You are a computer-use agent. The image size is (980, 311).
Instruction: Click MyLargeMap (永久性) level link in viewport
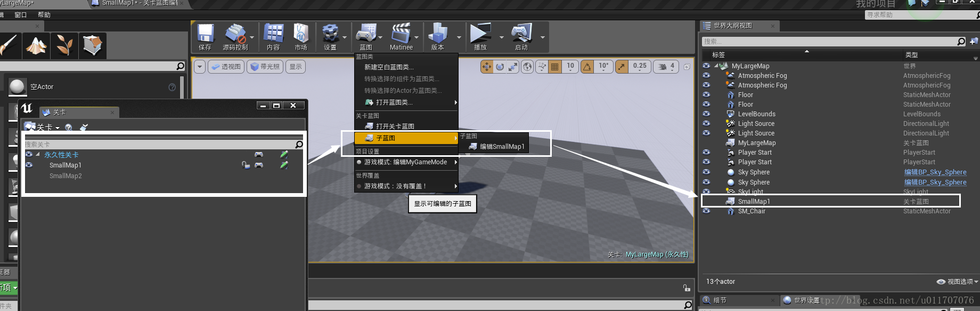point(657,254)
